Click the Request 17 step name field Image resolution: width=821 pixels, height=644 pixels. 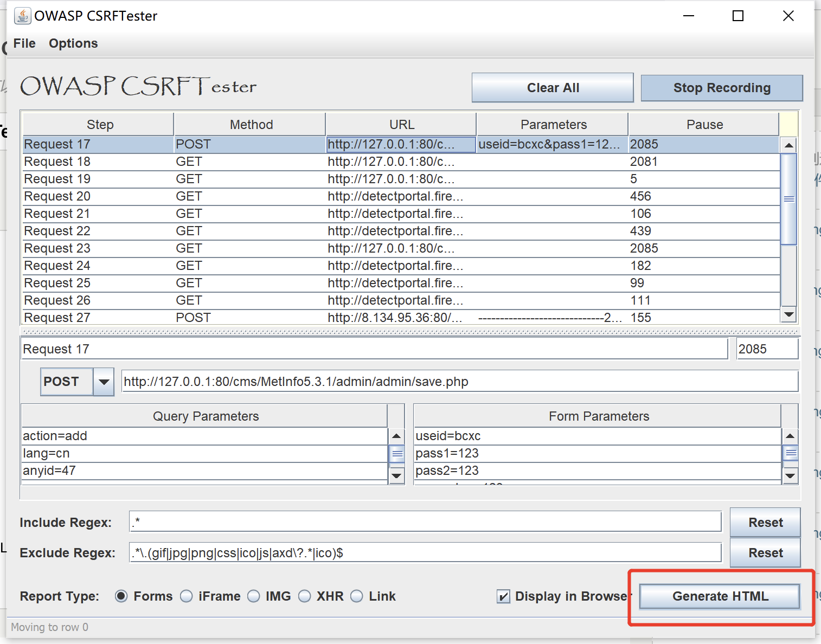click(374, 349)
